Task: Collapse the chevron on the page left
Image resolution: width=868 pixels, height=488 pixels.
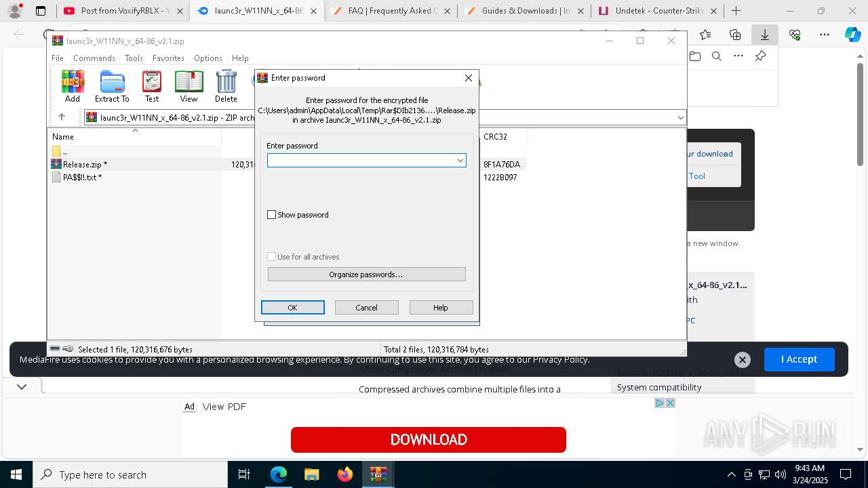Action: pyautogui.click(x=22, y=387)
